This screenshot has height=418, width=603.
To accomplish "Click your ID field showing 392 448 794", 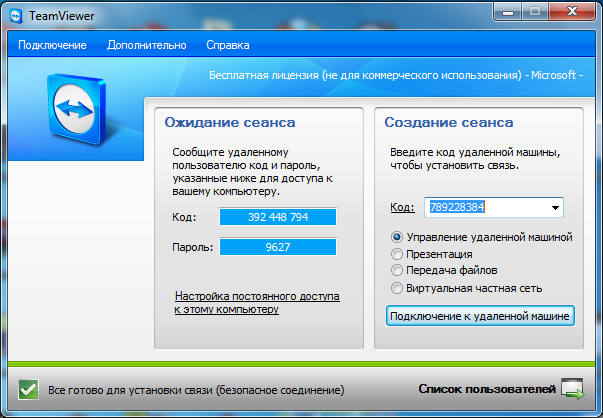I will (278, 217).
